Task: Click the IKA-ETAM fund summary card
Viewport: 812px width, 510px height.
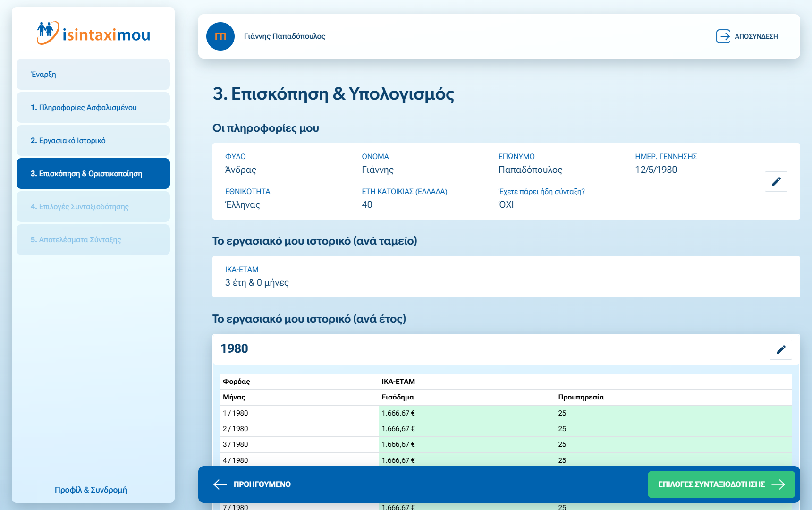Action: pos(506,277)
